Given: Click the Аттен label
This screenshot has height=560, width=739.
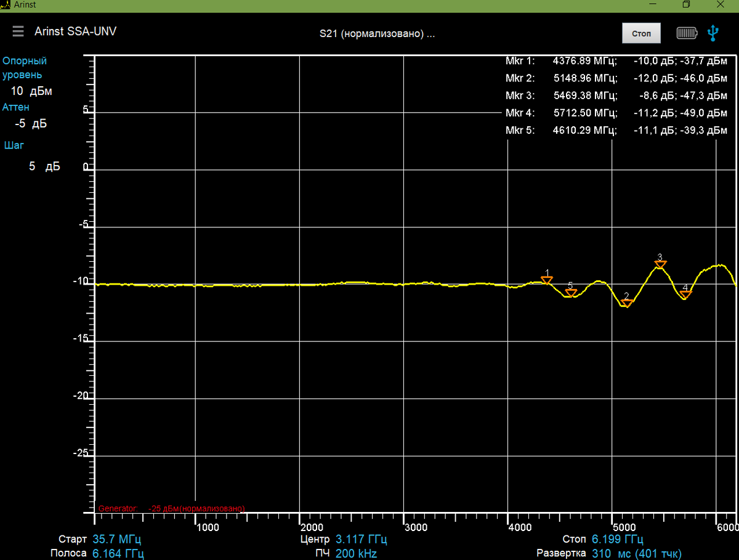Looking at the screenshot, I should pyautogui.click(x=16, y=107).
